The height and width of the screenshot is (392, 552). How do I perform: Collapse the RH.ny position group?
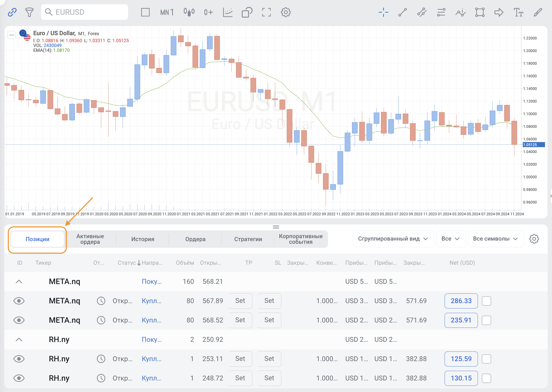[19, 340]
